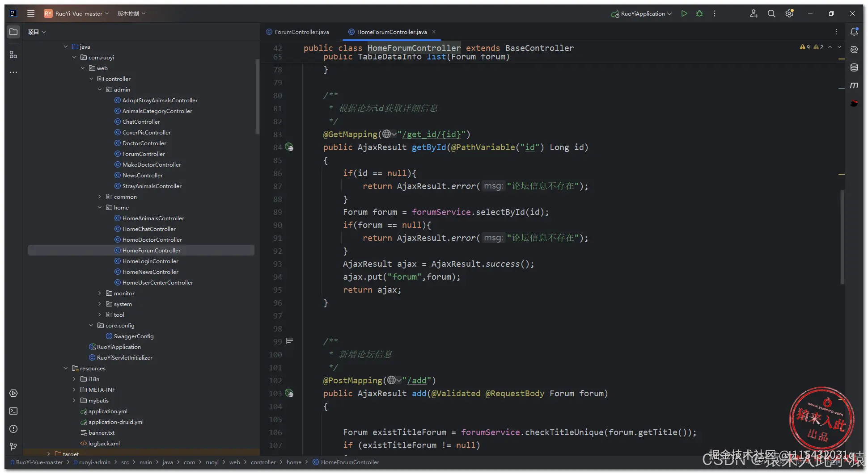
Task: Open the Services tool window
Action: click(13, 393)
